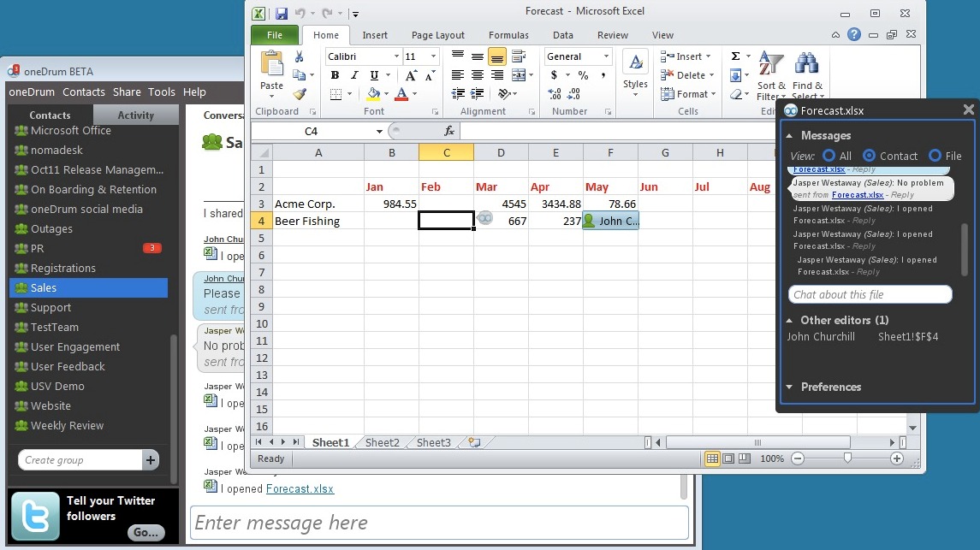
Task: Switch to the Page Layout ribbon tab
Action: [x=438, y=35]
